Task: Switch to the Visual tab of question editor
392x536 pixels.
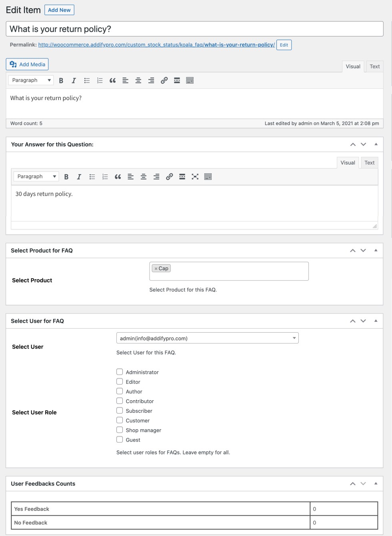Action: (x=352, y=66)
